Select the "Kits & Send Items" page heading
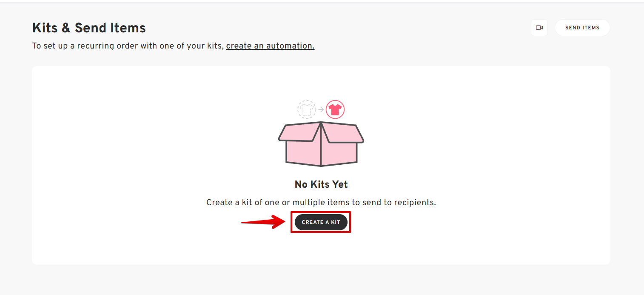 click(x=89, y=28)
